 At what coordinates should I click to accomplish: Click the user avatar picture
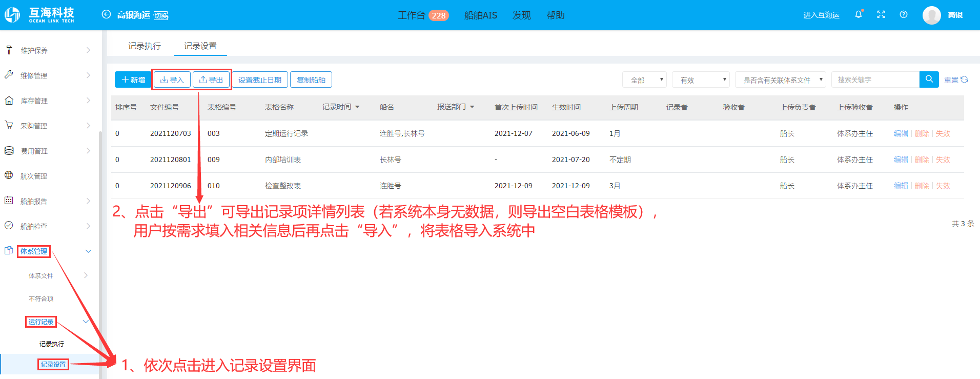931,15
